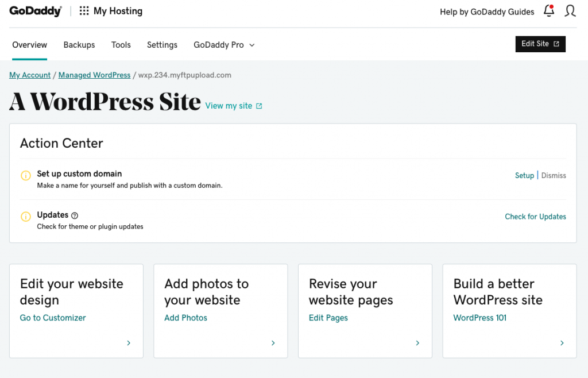Click the Build a better WordPress site heading
588x378 pixels.
point(498,292)
